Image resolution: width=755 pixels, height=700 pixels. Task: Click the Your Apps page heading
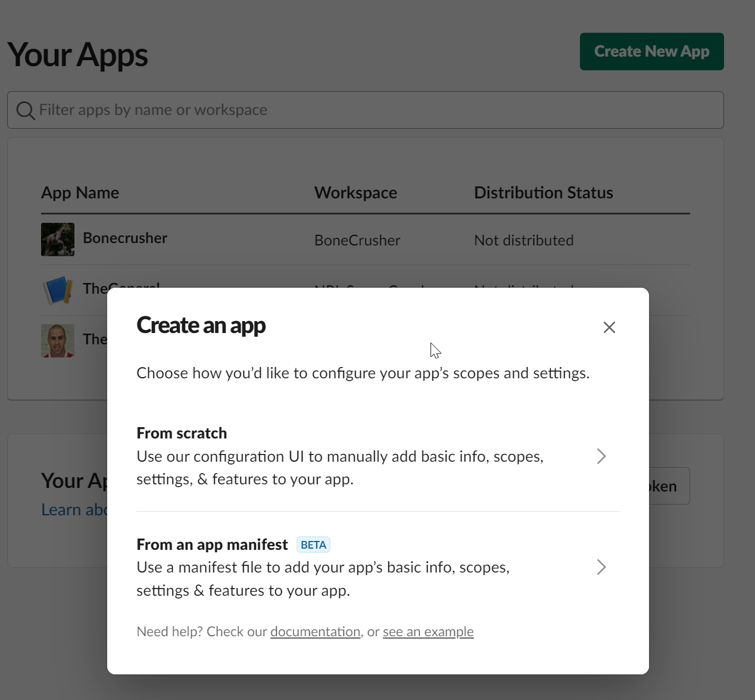coord(77,54)
